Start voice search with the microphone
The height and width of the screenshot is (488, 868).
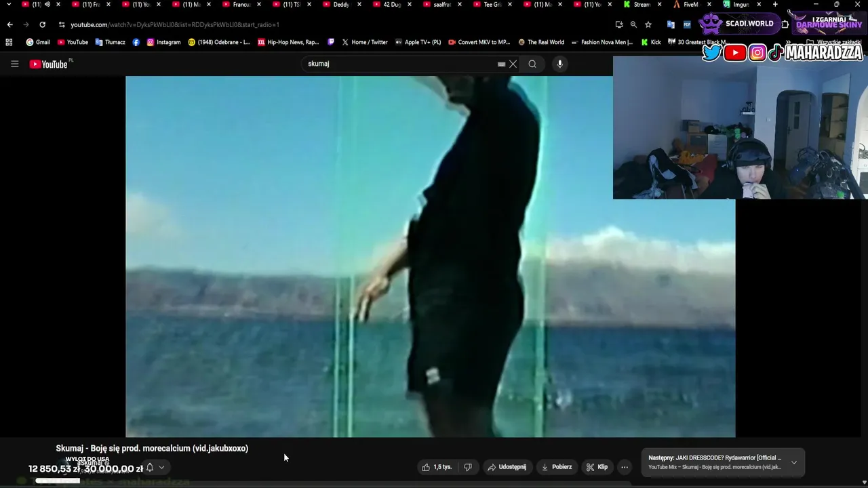[x=559, y=64]
